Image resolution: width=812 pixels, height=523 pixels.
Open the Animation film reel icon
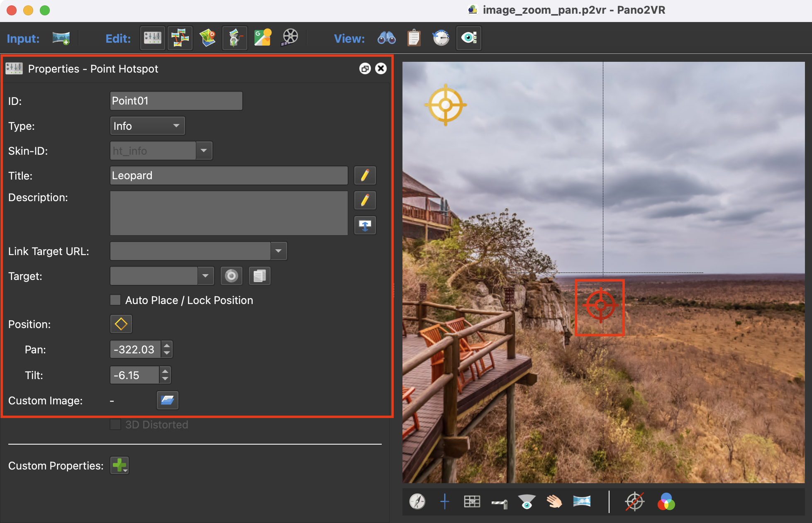click(290, 39)
